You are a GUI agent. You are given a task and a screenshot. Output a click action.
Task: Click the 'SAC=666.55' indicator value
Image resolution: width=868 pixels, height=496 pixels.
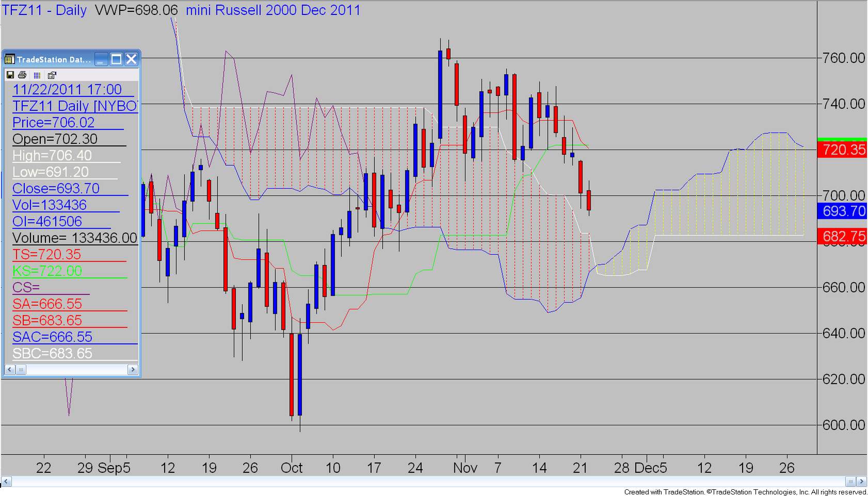pyautogui.click(x=52, y=337)
